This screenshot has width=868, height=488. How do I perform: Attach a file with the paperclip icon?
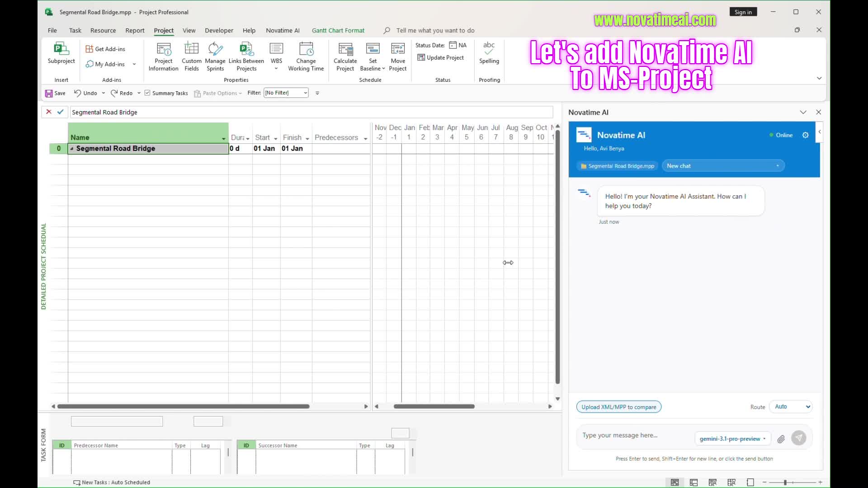point(781,439)
